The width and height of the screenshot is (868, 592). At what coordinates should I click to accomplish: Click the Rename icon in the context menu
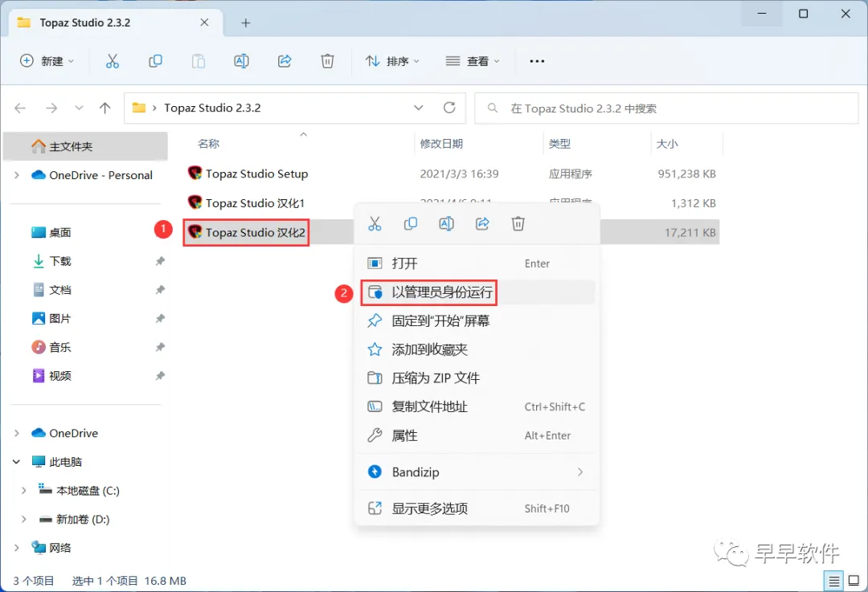[446, 223]
